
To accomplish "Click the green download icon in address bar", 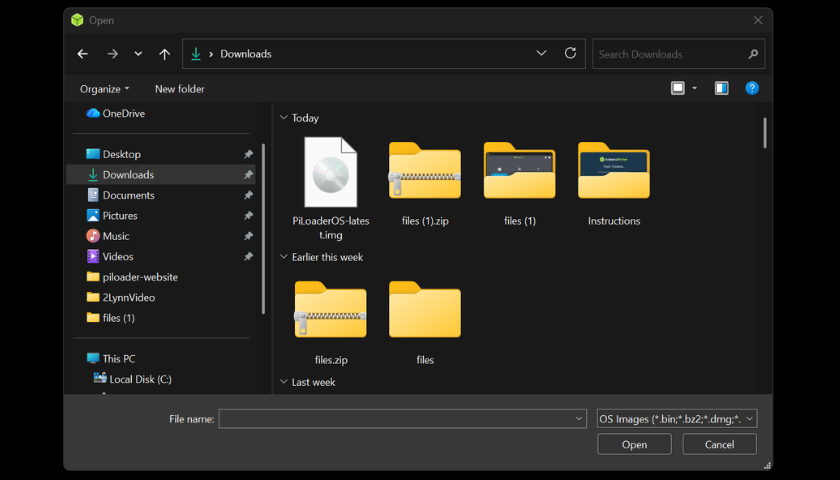I will coord(196,54).
